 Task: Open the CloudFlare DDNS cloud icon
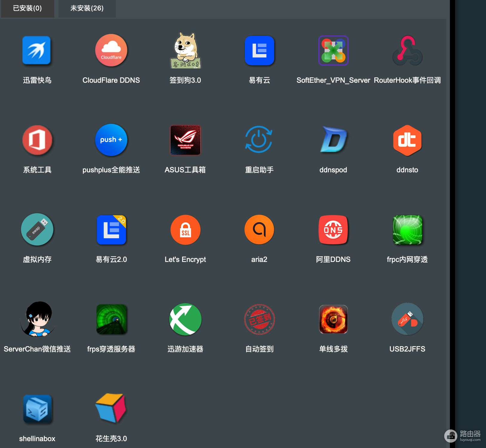pyautogui.click(x=111, y=50)
